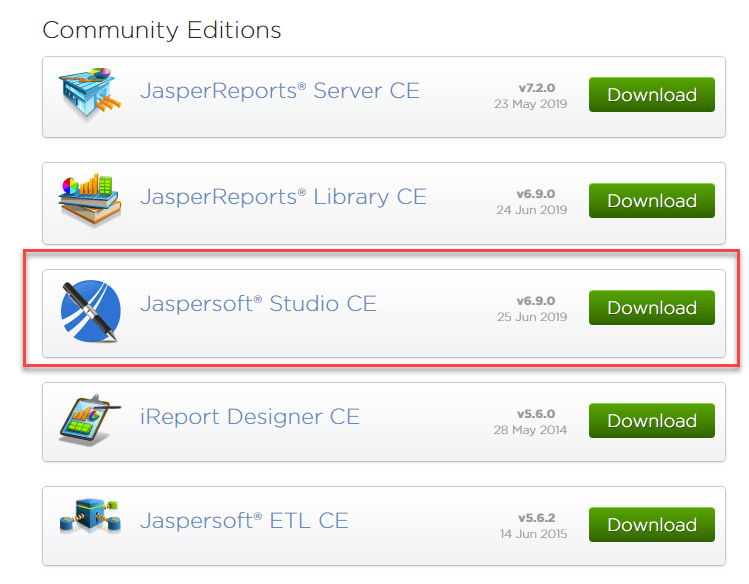749x584 pixels.
Task: Click the 24 Jun 2019 release date
Action: point(530,210)
